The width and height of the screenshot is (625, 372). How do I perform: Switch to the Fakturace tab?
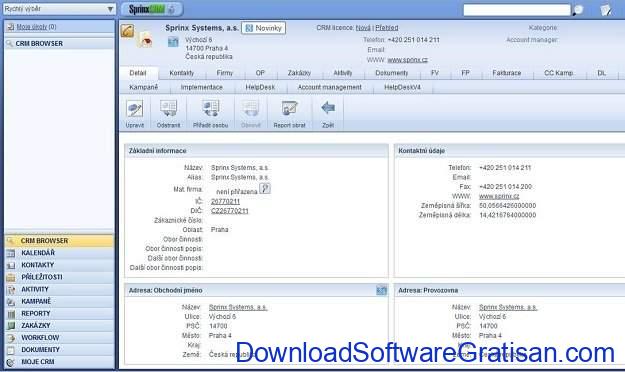click(507, 73)
